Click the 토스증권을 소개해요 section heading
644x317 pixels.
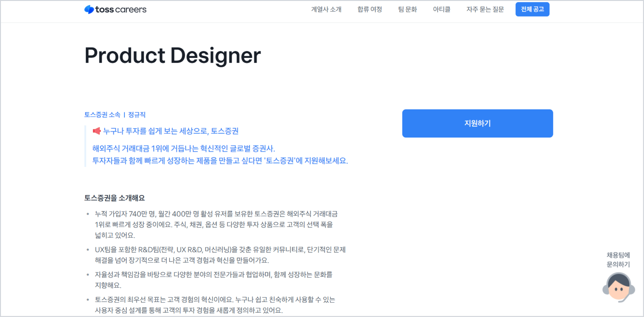click(x=115, y=198)
